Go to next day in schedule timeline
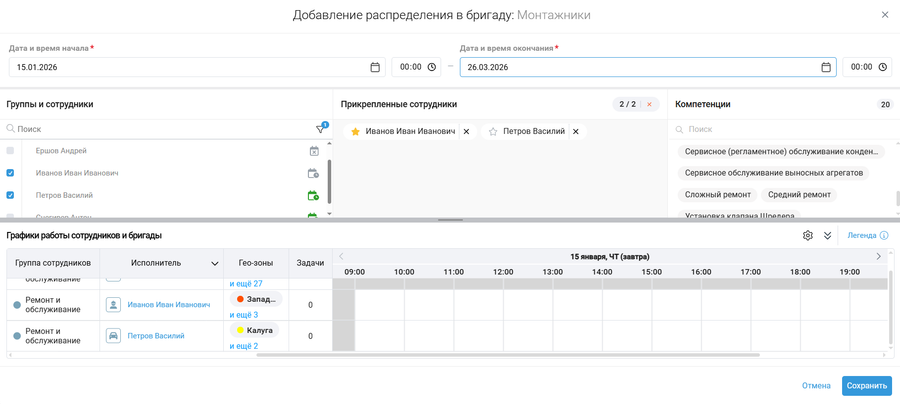Viewport: 900px width, 404px height. (879, 257)
